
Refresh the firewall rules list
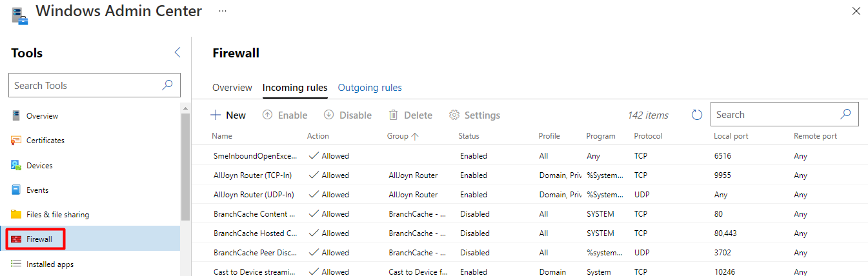tap(696, 115)
